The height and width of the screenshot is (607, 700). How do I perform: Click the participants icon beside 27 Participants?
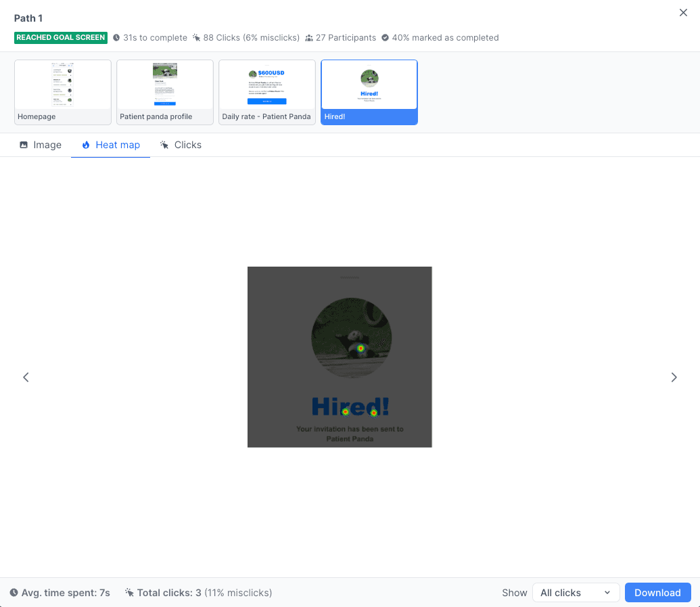click(x=309, y=37)
